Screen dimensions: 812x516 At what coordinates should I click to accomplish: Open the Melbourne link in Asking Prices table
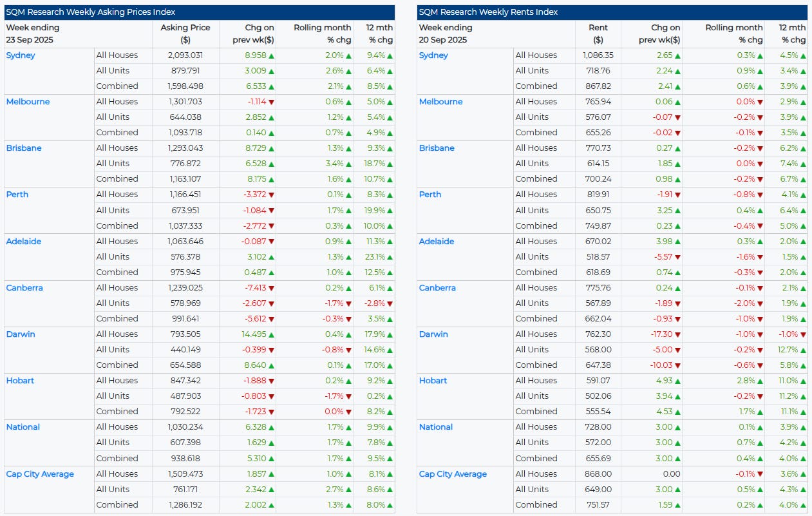pos(28,102)
